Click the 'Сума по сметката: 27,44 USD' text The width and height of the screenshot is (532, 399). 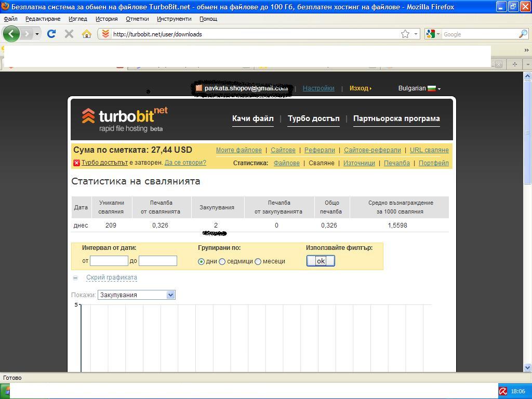(132, 150)
